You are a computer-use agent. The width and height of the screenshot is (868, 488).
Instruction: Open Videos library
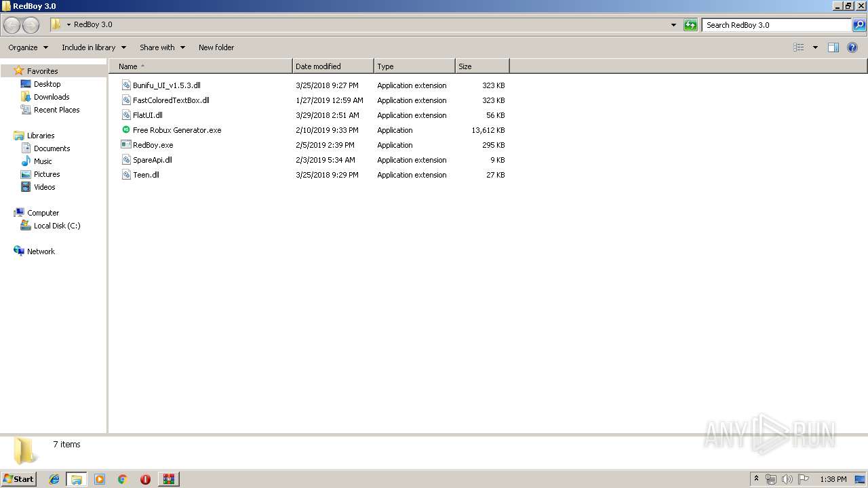[44, 187]
